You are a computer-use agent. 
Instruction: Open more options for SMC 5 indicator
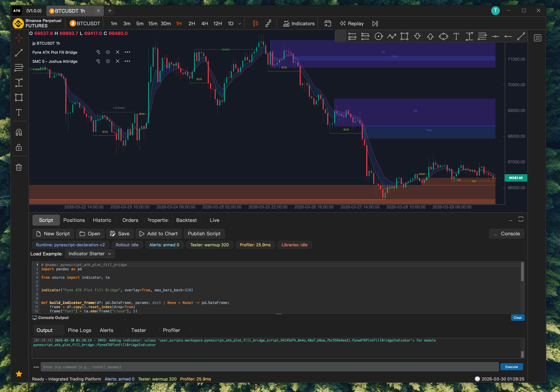[x=127, y=61]
